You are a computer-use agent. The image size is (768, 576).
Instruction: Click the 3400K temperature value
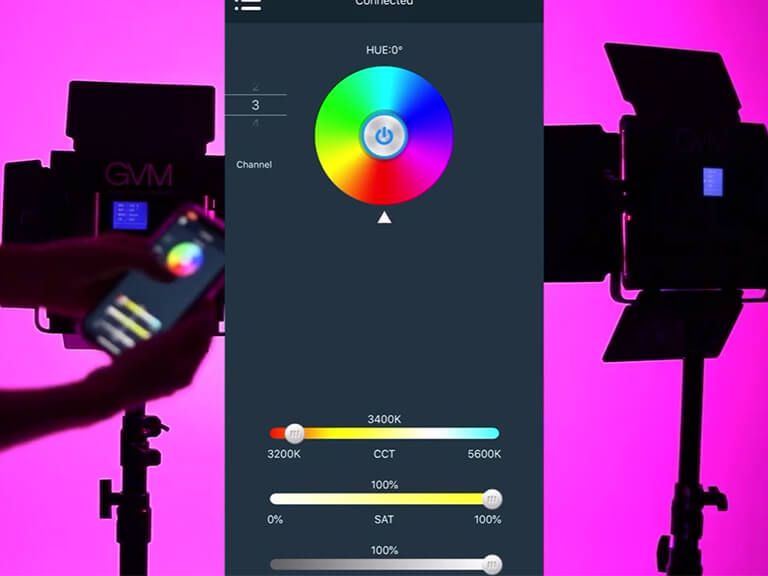click(384, 419)
